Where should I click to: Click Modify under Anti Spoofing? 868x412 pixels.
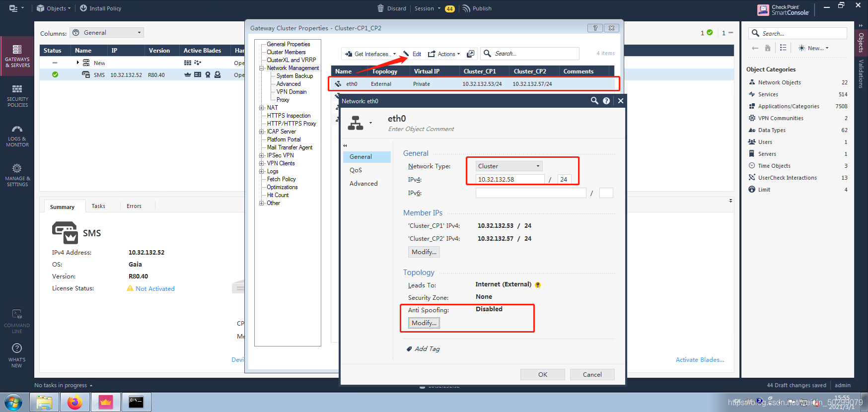pyautogui.click(x=424, y=323)
